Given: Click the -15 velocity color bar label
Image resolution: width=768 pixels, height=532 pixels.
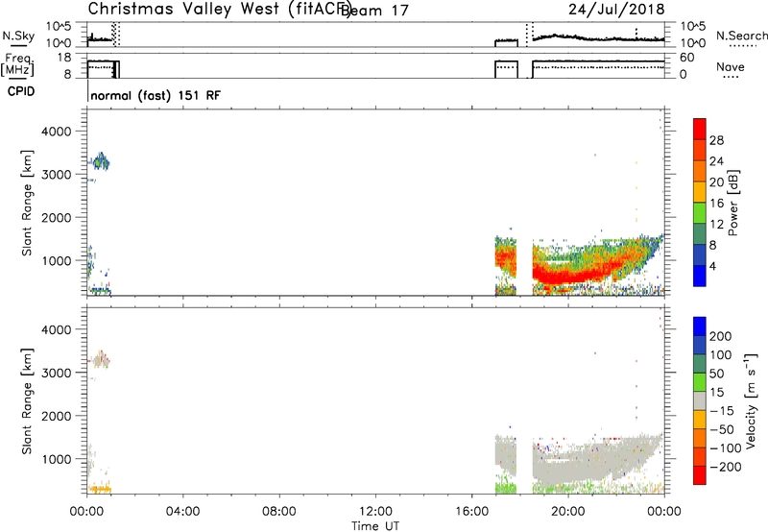Looking at the screenshot, I should pos(722,411).
